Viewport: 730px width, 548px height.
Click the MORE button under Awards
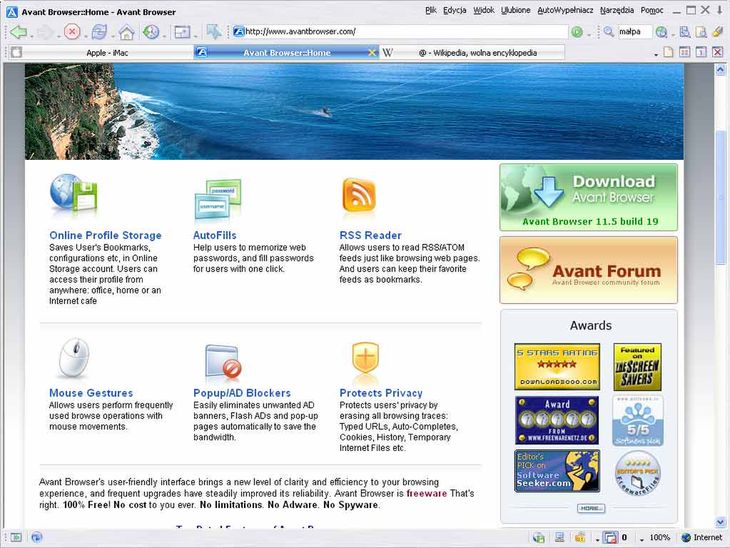591,508
